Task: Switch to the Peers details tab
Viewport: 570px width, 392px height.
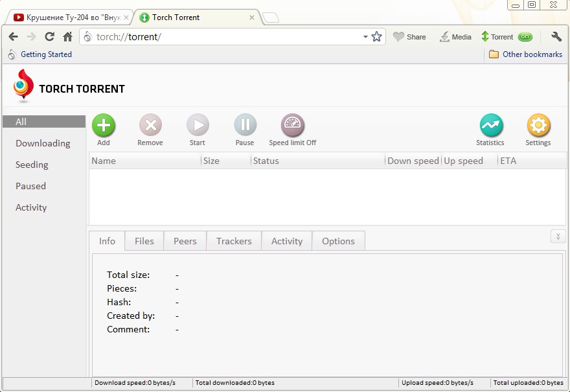Action: (185, 241)
